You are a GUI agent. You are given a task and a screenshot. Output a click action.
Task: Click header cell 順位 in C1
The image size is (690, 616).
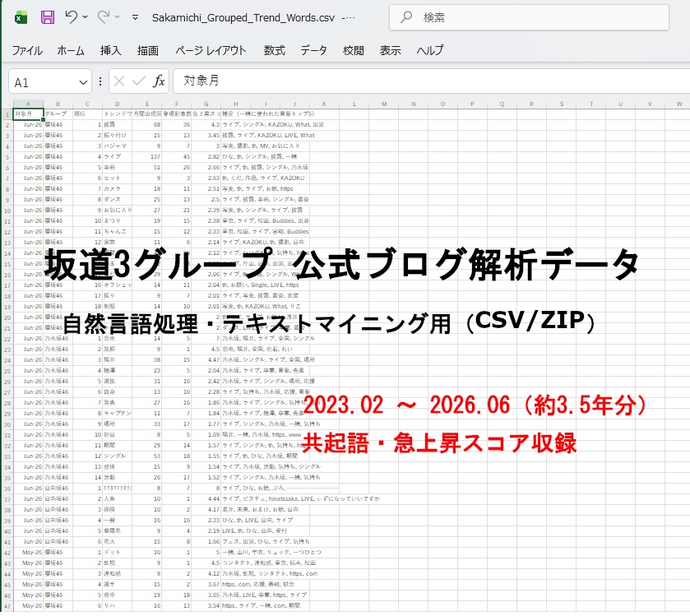[87, 114]
